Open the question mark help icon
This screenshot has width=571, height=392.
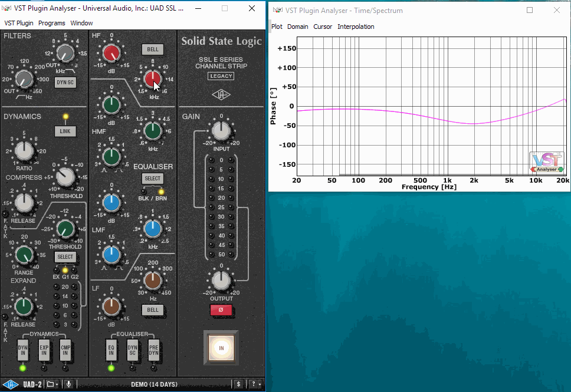tap(254, 384)
